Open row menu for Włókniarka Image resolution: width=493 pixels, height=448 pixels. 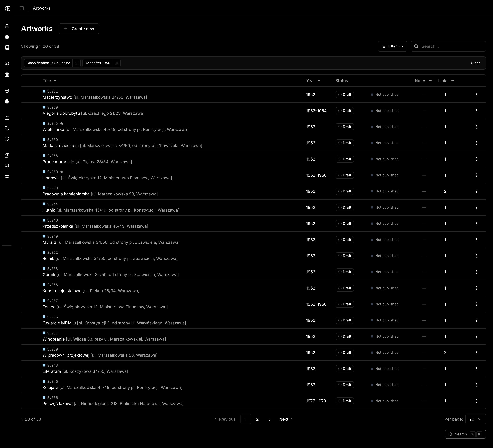pos(476,127)
